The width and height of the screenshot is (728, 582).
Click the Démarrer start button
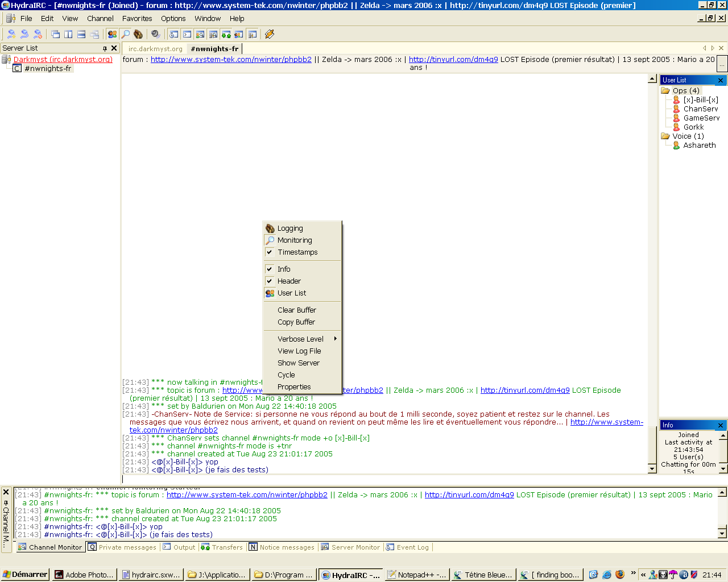[25, 575]
